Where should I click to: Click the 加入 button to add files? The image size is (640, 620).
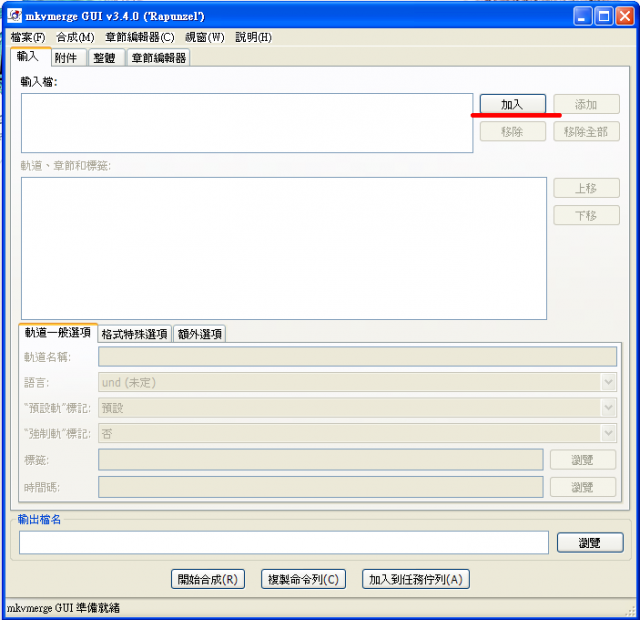tap(513, 104)
